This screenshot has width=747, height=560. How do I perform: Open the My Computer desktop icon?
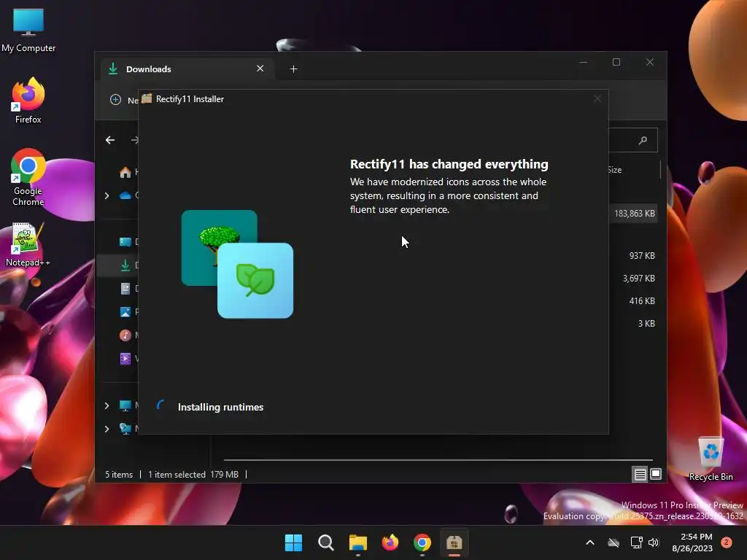(28, 31)
